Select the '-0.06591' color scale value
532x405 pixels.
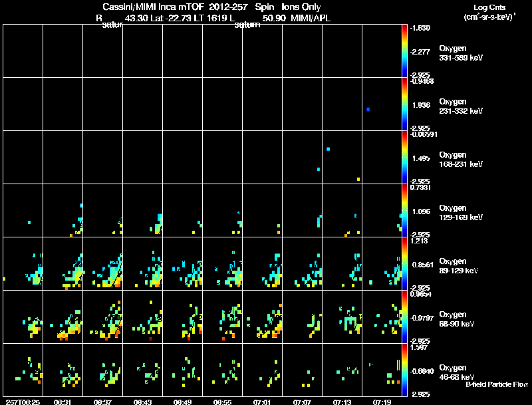tap(423, 134)
